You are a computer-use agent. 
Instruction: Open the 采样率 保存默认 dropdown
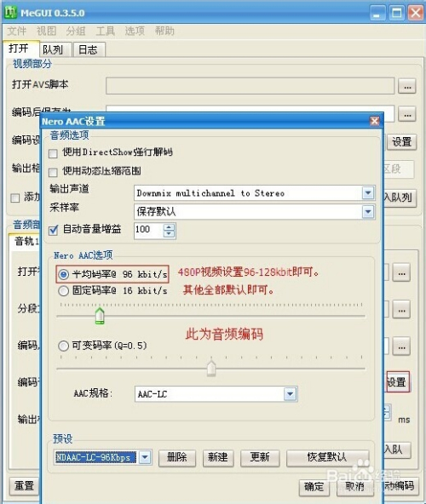click(x=368, y=212)
